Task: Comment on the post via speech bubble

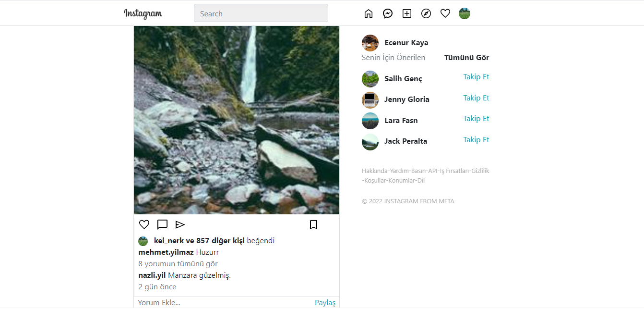Action: point(162,224)
